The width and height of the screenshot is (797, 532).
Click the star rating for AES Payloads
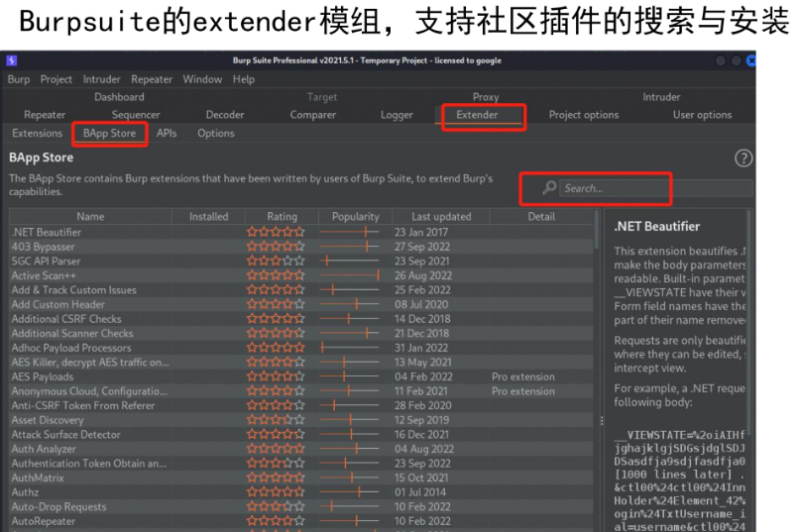click(x=276, y=376)
